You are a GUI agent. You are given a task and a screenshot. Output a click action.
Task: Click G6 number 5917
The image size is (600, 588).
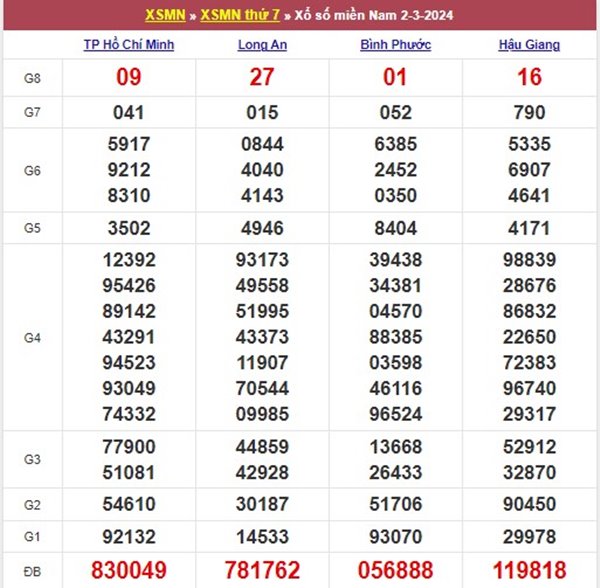pyautogui.click(x=129, y=145)
